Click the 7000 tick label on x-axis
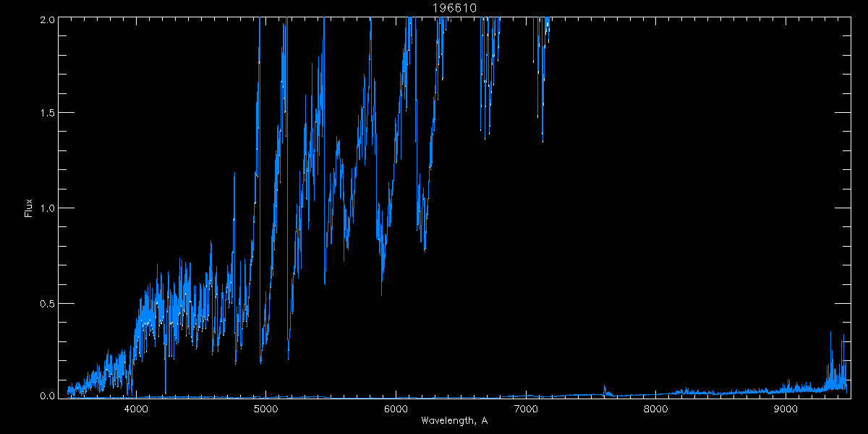The height and width of the screenshot is (434, 868). point(526,409)
